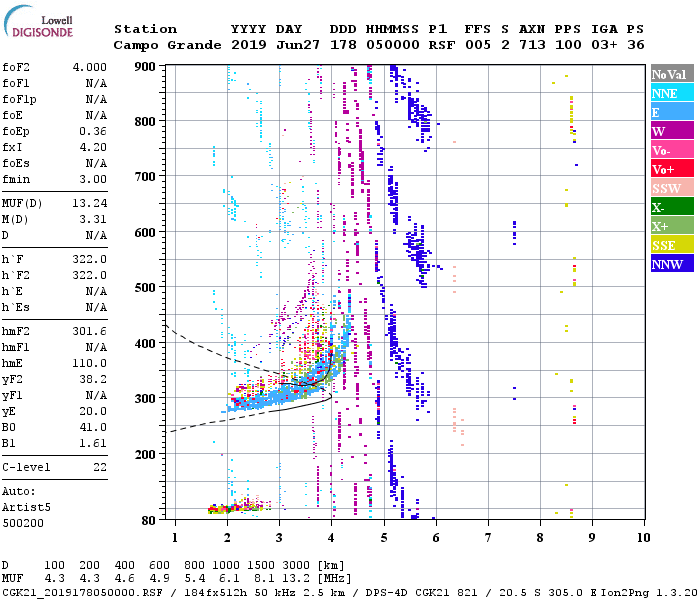Click the Jun27 date in header

coord(298,45)
